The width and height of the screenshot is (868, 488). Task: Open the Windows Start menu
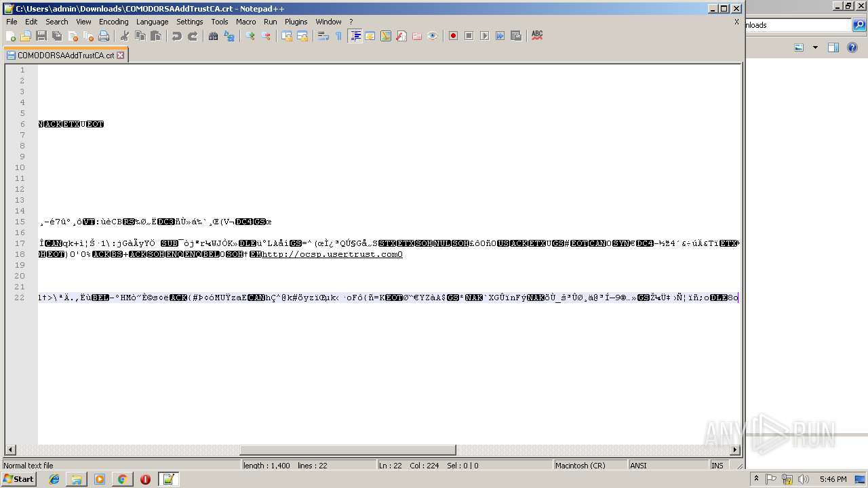tap(19, 479)
